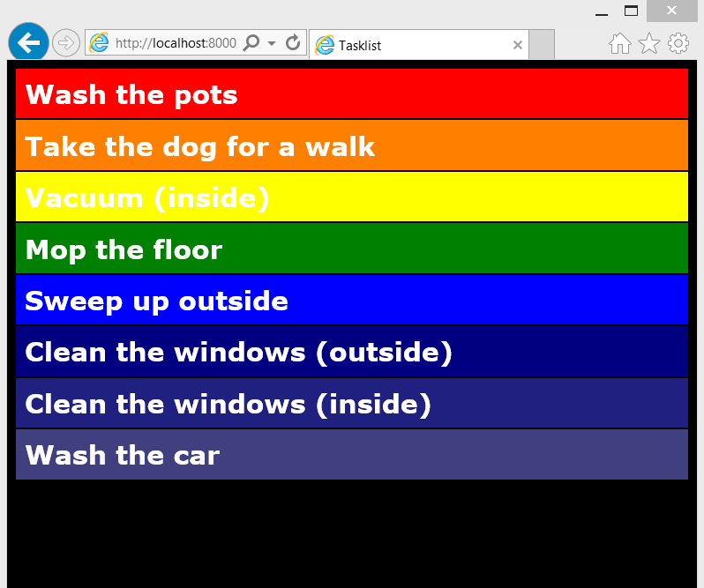704x588 pixels.
Task: Open the Tools gear menu
Action: point(678,43)
